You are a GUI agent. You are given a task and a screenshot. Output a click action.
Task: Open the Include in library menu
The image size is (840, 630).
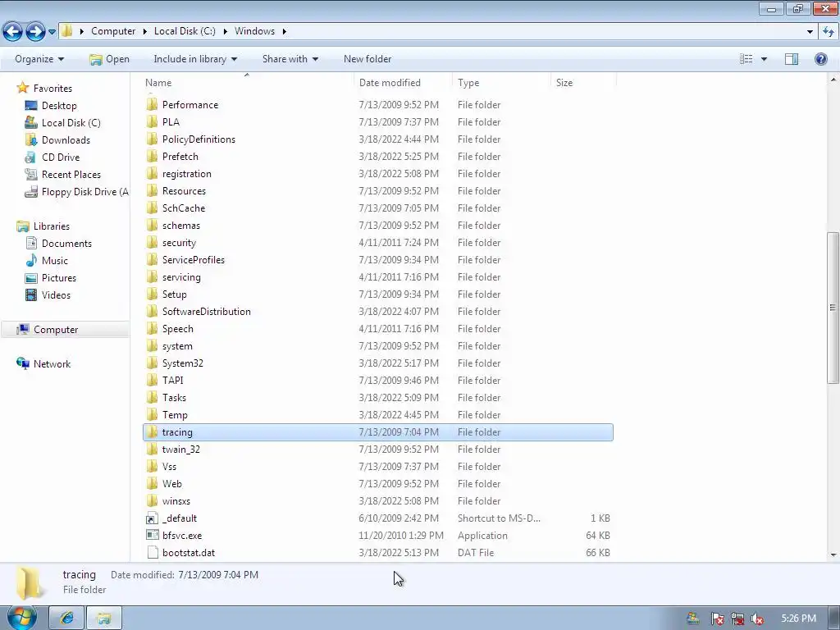click(195, 59)
